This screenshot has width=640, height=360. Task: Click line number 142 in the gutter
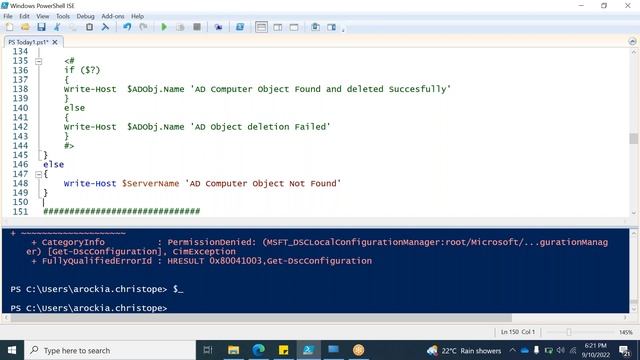tap(20, 127)
